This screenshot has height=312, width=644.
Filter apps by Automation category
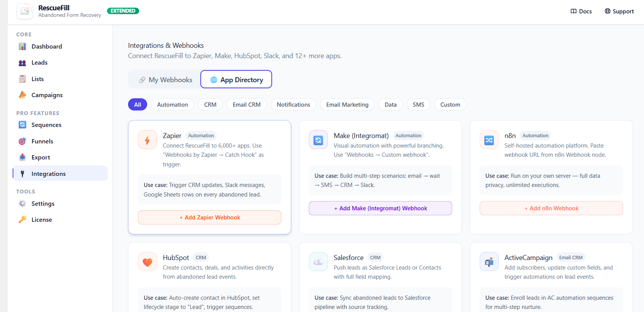(172, 104)
